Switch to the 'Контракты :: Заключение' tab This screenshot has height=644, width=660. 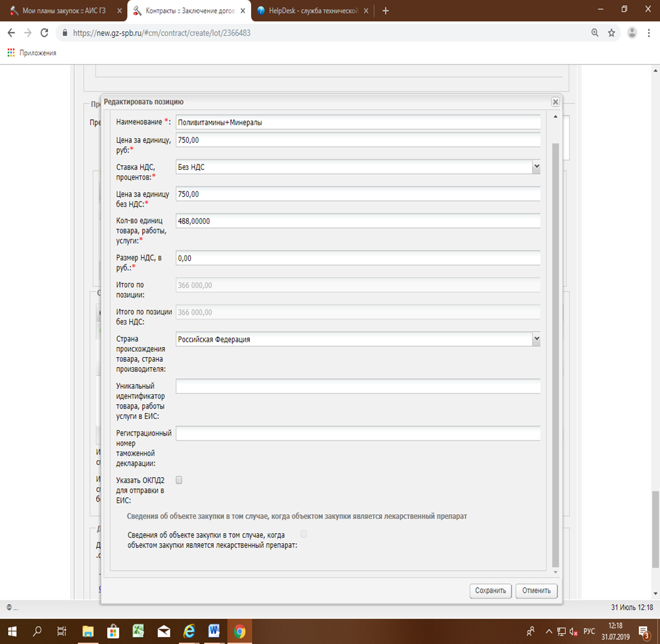(x=190, y=11)
